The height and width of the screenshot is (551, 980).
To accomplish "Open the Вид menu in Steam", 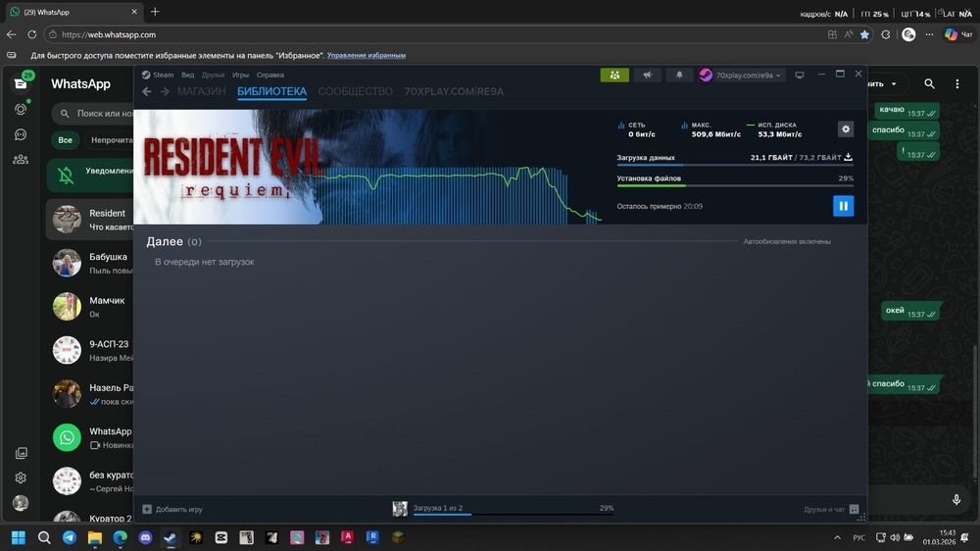I will tap(187, 75).
